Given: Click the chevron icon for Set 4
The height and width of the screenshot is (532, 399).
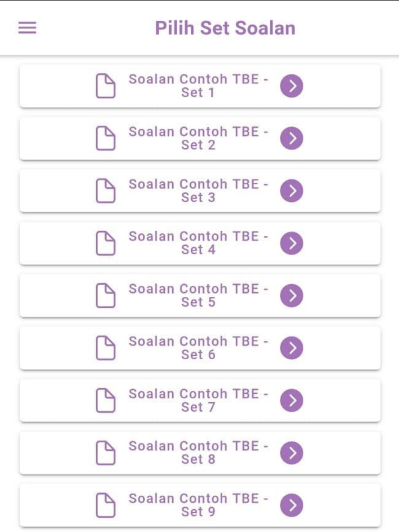Looking at the screenshot, I should click(x=291, y=243).
